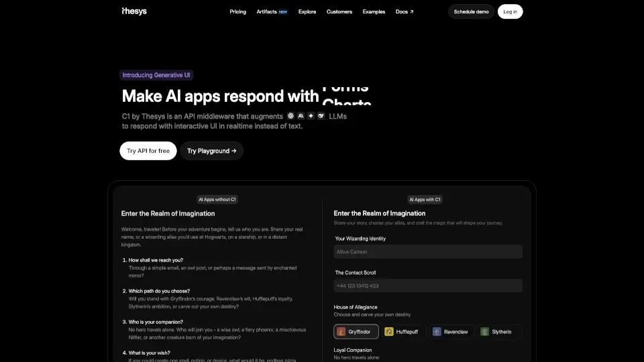Image resolution: width=644 pixels, height=362 pixels.
Task: Navigate to the Examples page
Action: (x=374, y=11)
